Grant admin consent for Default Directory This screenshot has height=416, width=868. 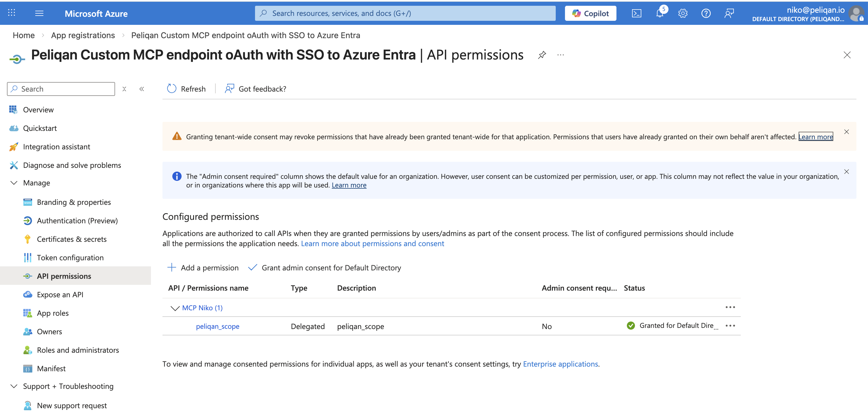(x=324, y=268)
